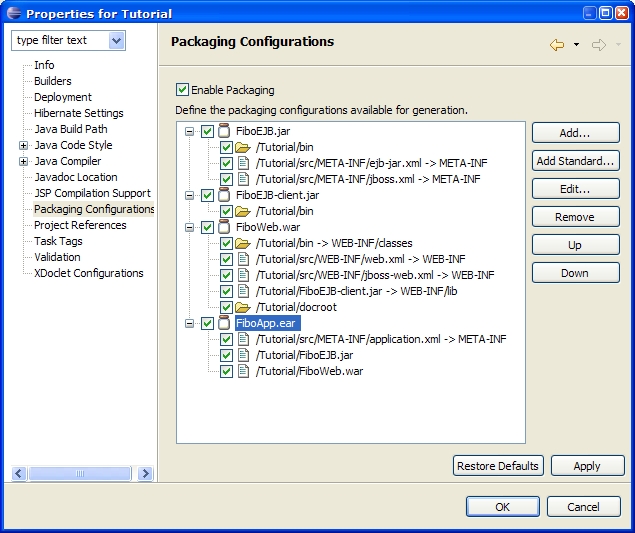Open the back history dropdown arrow
This screenshot has height=533, width=635.
[x=577, y=45]
